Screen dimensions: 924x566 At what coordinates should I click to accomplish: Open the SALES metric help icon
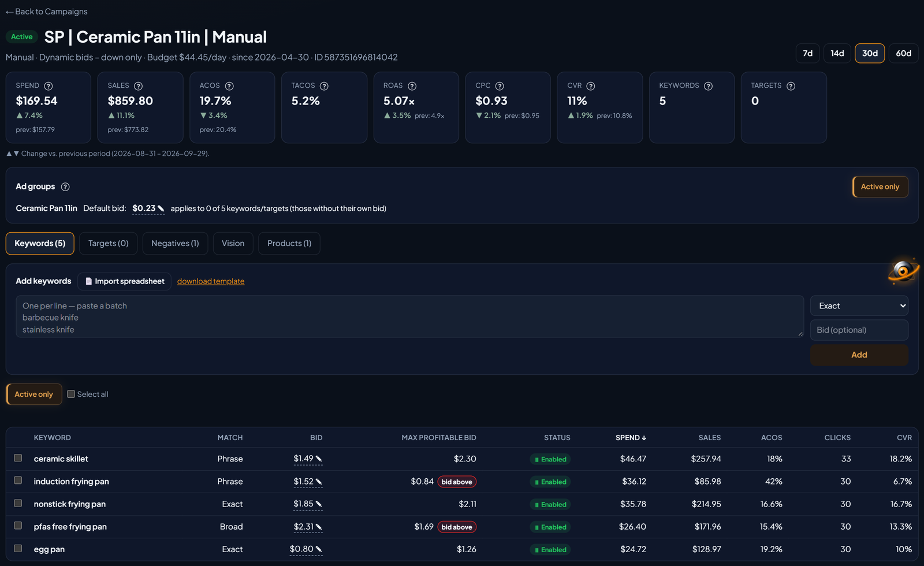[139, 86]
